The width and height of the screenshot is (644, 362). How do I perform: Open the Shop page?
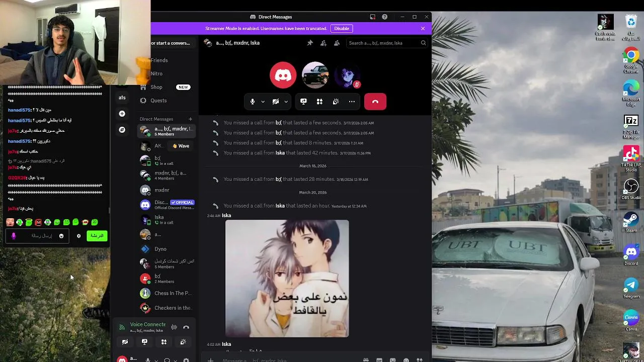coord(166,87)
